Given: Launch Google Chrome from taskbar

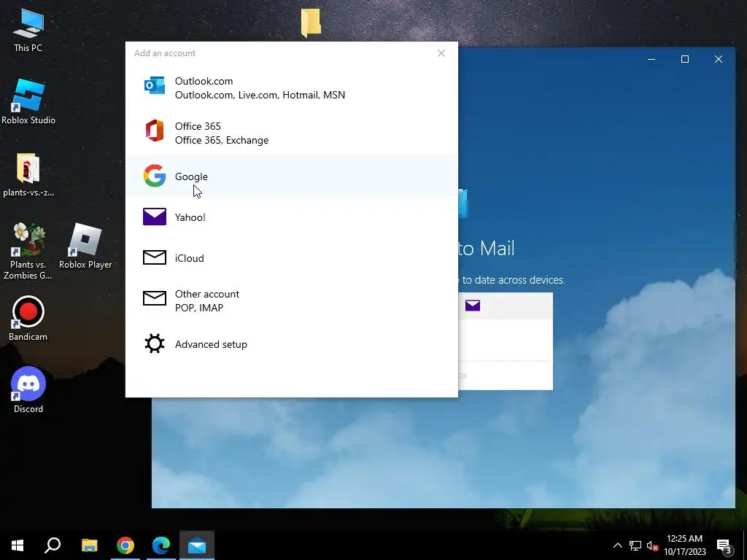Looking at the screenshot, I should (x=125, y=545).
